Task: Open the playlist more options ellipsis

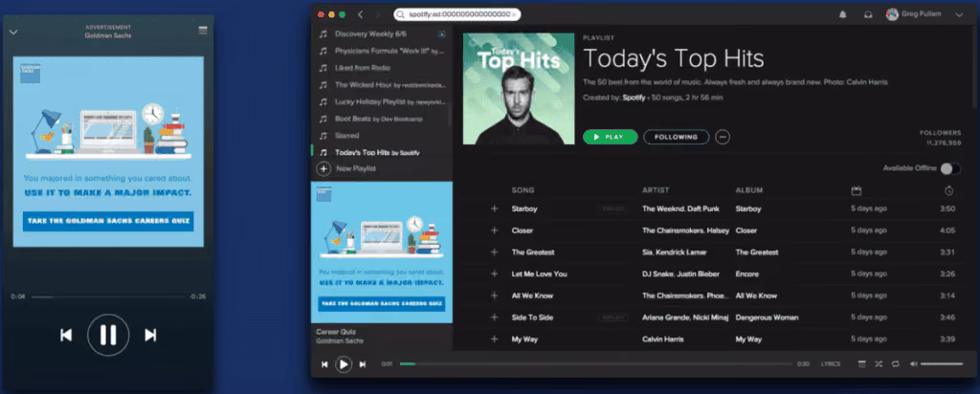Action: [723, 137]
